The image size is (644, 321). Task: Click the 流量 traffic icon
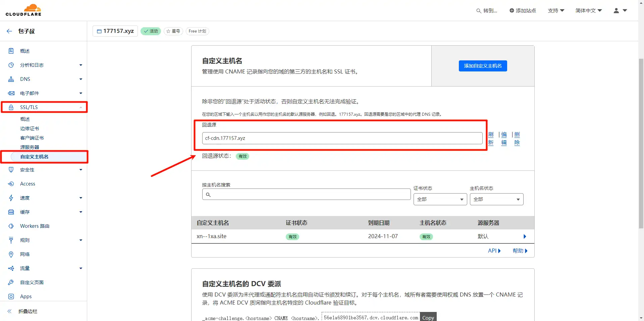tap(11, 268)
